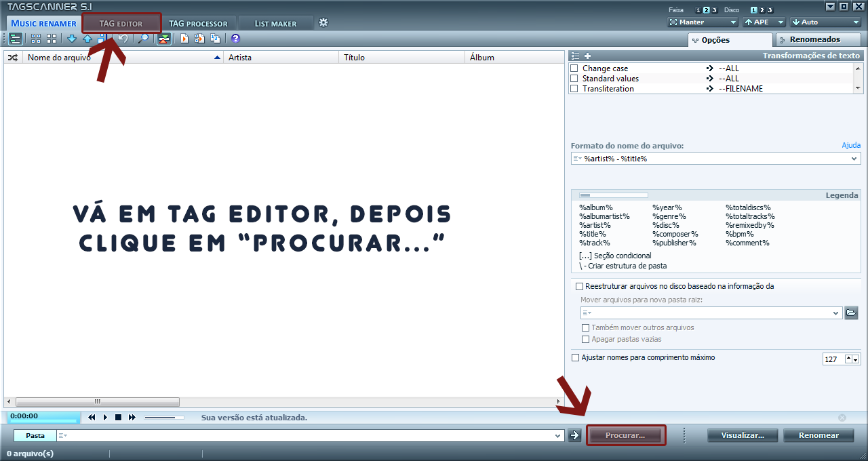
Task: Invert selection with the second grid icon
Action: 52,39
